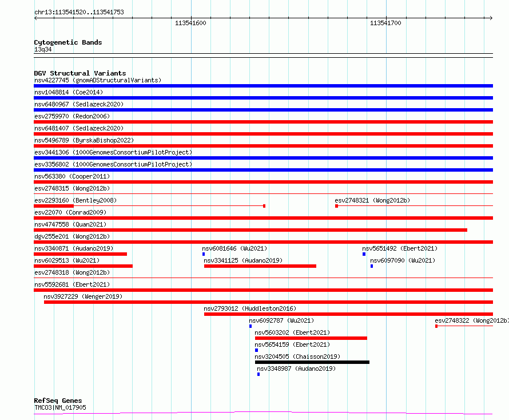The image size is (509, 420).
Task: Open nsv6481407 (Sedlazeck2020) entry
Action: (79, 128)
